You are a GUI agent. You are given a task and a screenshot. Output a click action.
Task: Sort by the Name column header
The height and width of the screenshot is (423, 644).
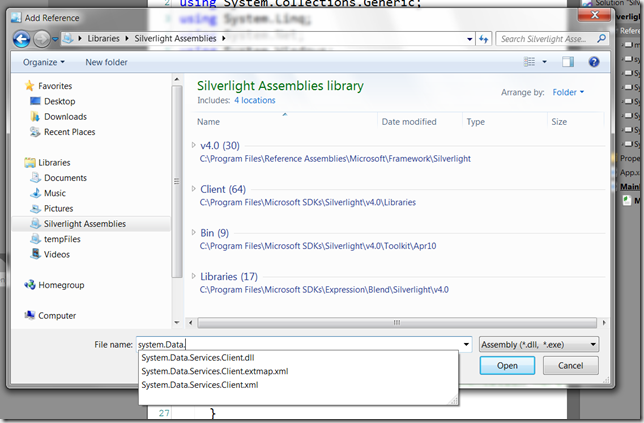point(208,122)
